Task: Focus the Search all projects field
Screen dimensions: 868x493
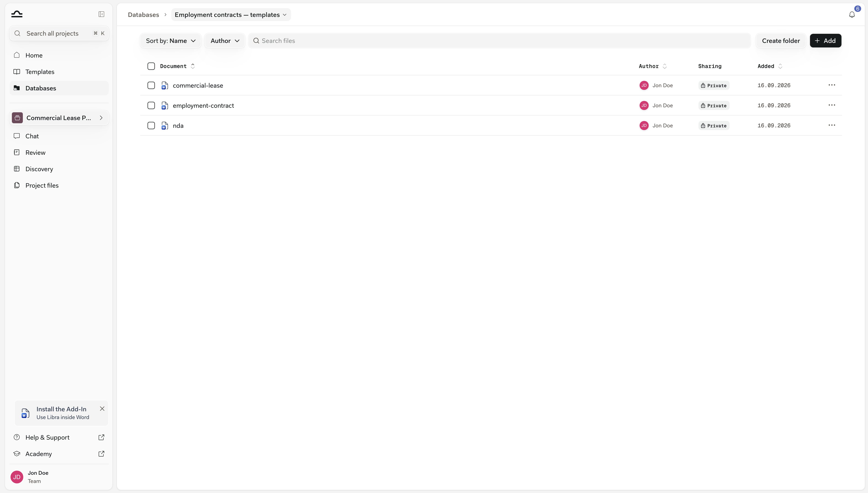Action: pos(59,33)
